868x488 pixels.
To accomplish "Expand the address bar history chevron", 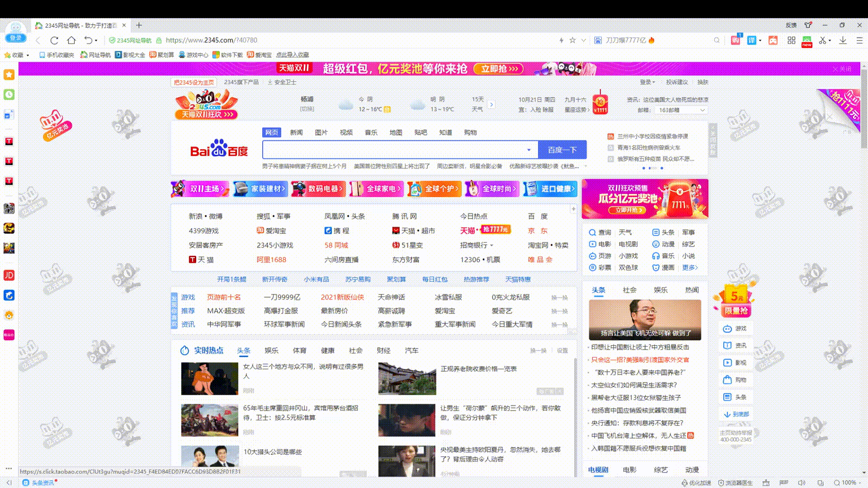I will 583,40.
